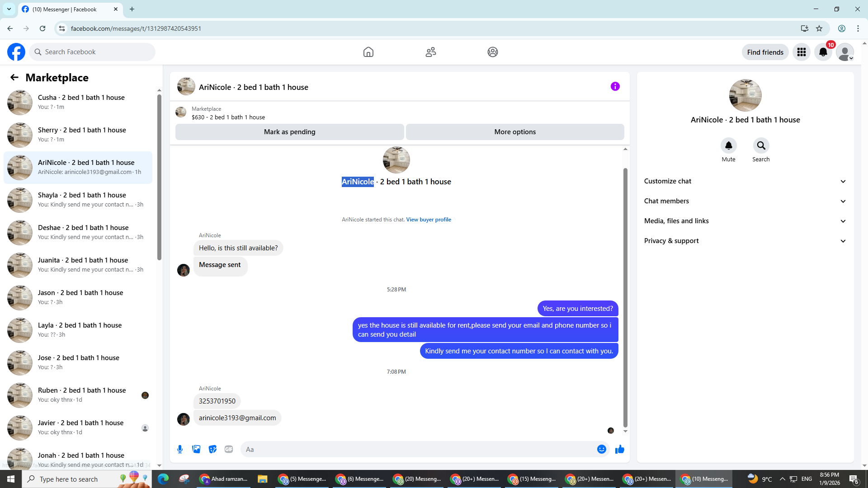Expand Chat members section
Viewport: 868px width, 488px height.
(745, 201)
